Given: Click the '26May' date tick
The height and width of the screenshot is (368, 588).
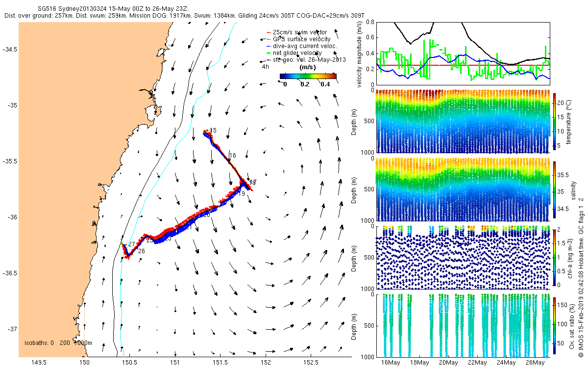Looking at the screenshot, I should (535, 363).
